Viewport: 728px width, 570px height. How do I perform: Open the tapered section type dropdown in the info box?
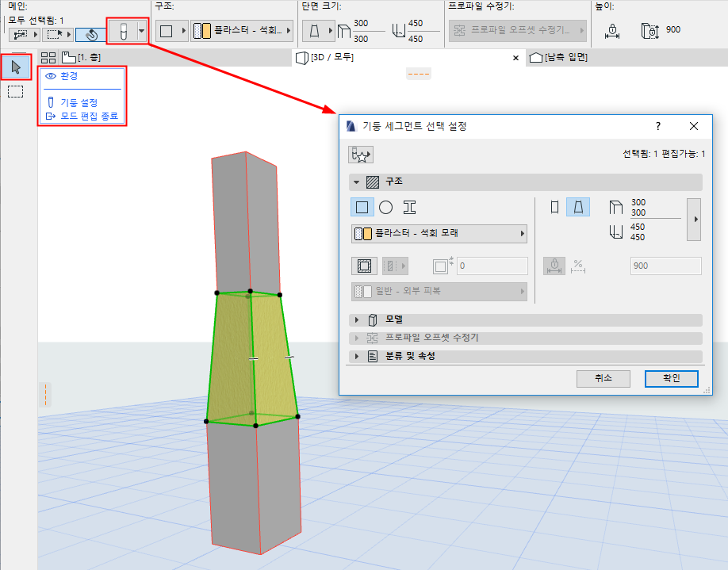point(318,31)
